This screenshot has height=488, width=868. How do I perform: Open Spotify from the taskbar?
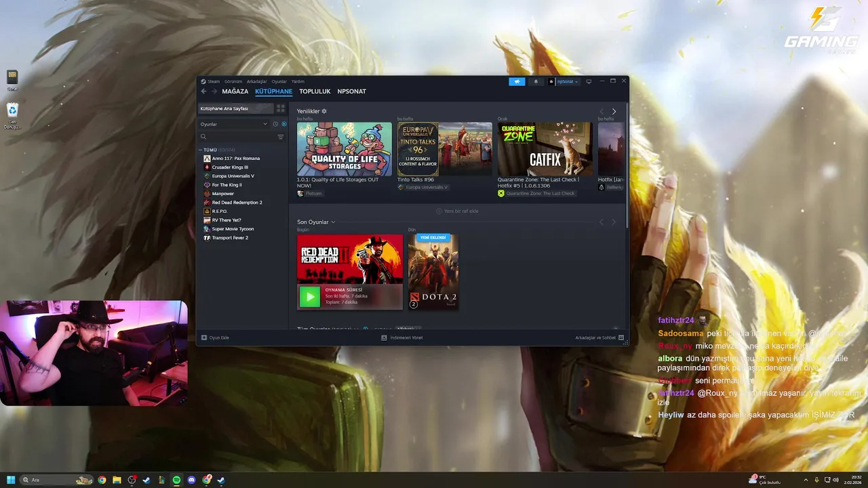coord(176,480)
